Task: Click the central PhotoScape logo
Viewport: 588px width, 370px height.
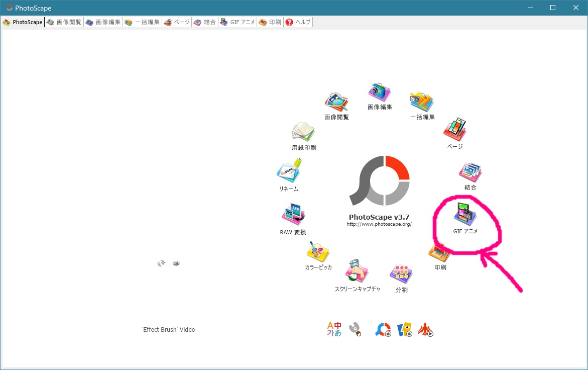Action: point(380,181)
